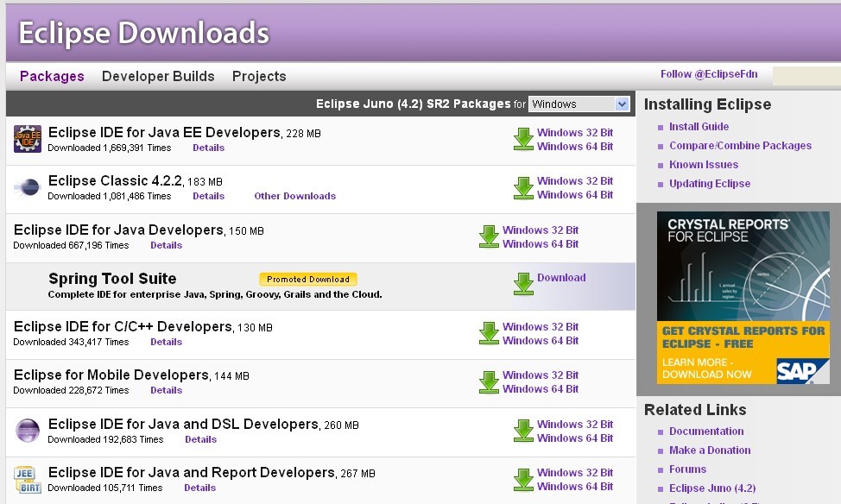Click green download arrow for Spring Tool Suite
Viewport: 841px width, 504px height.
pyautogui.click(x=523, y=284)
